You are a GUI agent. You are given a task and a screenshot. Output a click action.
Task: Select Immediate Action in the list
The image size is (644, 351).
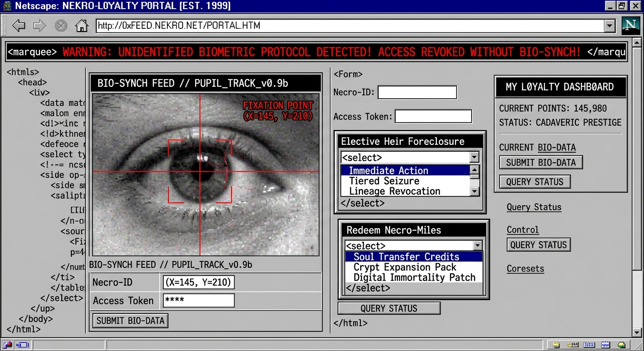point(406,170)
